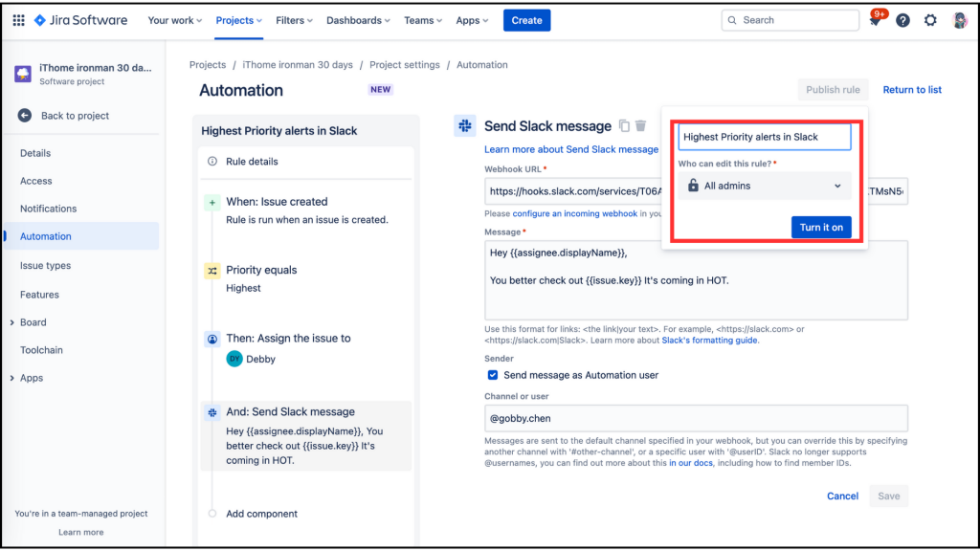Select the Priority equals condition step
The width and height of the screenshot is (980, 551).
click(x=306, y=278)
